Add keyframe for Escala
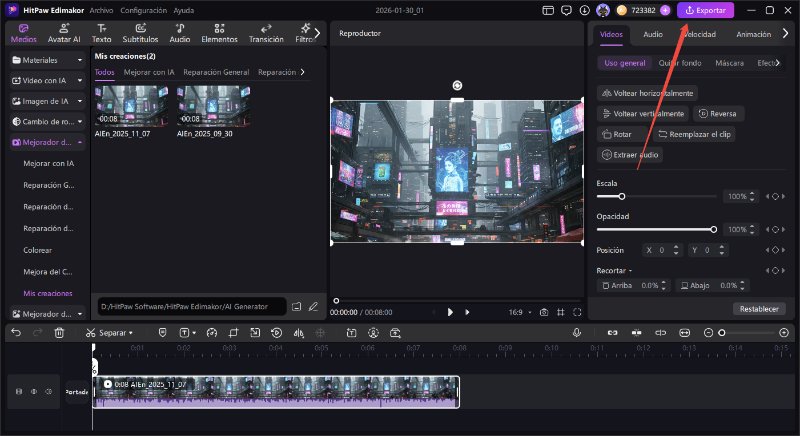The width and height of the screenshot is (800, 436). (x=776, y=196)
